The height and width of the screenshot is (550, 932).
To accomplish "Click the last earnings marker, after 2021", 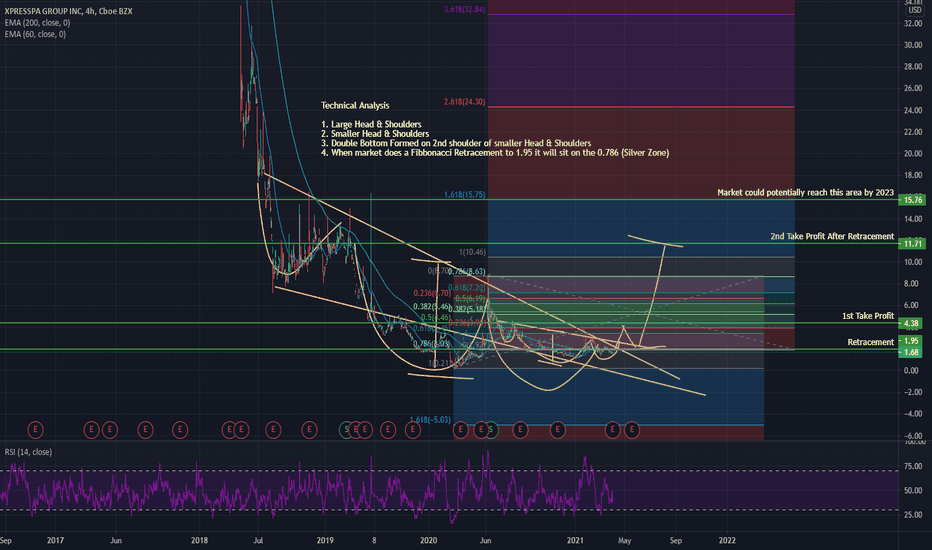I will pyautogui.click(x=632, y=429).
